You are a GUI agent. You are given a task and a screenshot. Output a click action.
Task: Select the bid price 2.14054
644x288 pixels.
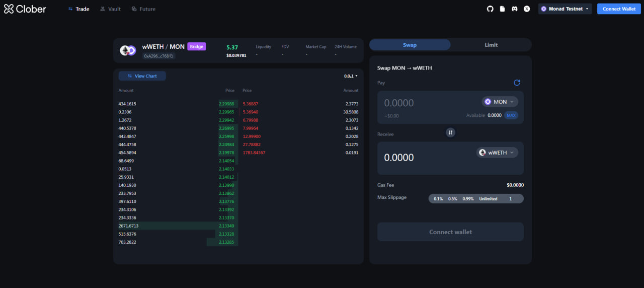coord(226,161)
